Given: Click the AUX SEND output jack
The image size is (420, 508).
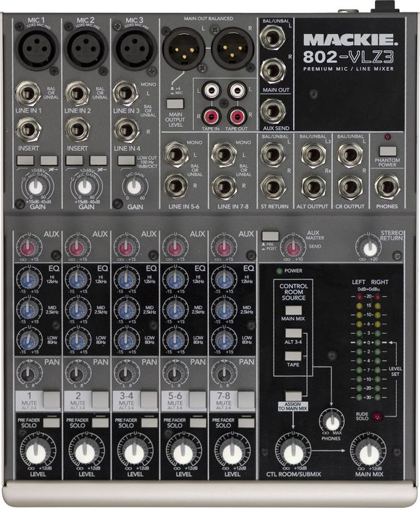Looking at the screenshot, I should coord(273,111).
